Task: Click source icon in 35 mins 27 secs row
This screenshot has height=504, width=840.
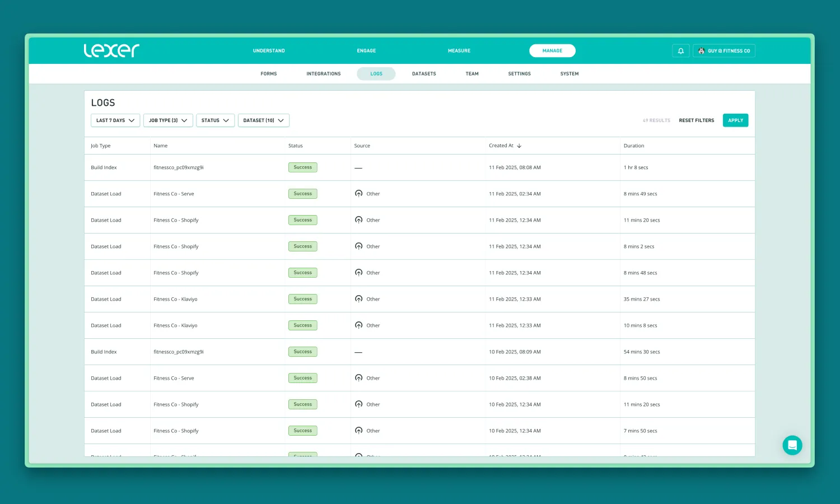Action: pyautogui.click(x=359, y=299)
